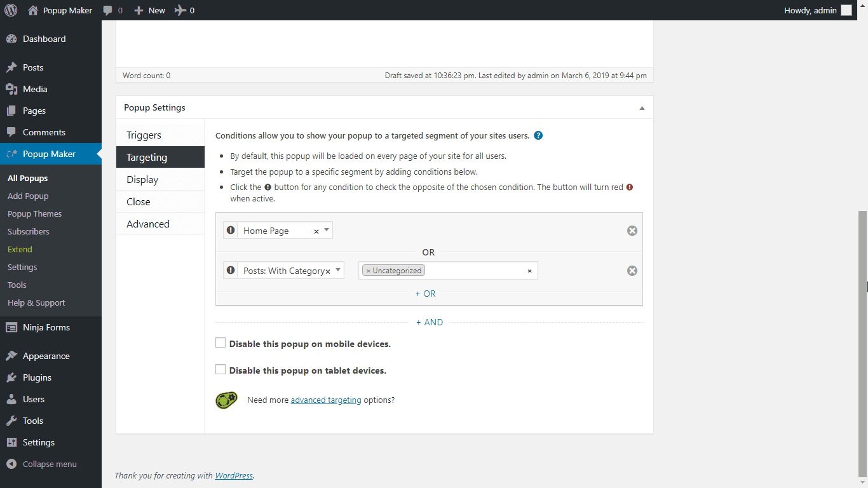Open the Posts: With Category dropdown
Image resolution: width=868 pixels, height=488 pixels.
(x=290, y=271)
